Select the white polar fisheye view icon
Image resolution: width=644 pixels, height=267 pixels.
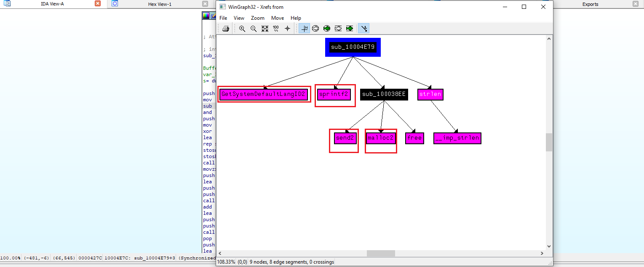point(315,29)
